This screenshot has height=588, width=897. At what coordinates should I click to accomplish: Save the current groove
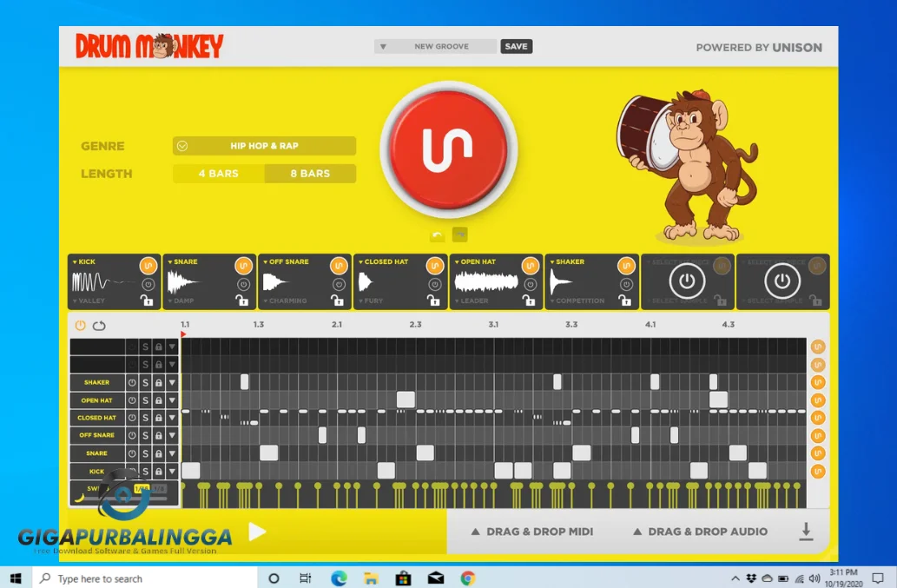pyautogui.click(x=516, y=46)
